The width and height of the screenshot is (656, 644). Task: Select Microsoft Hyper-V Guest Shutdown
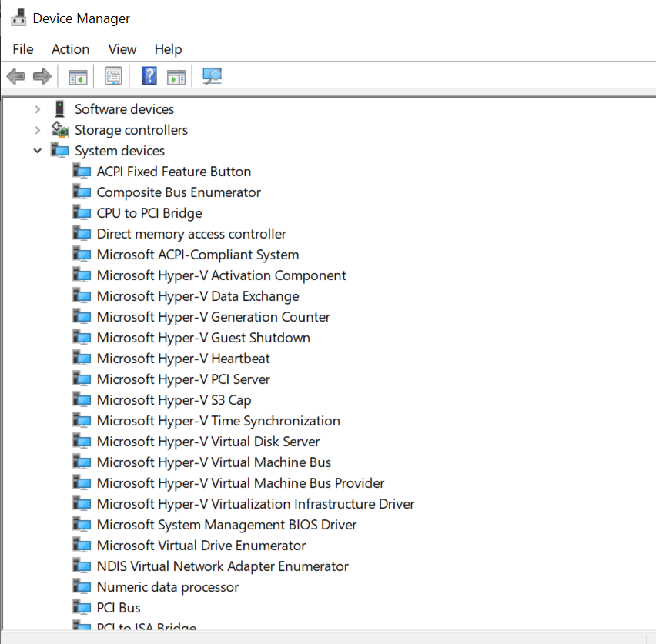click(203, 338)
